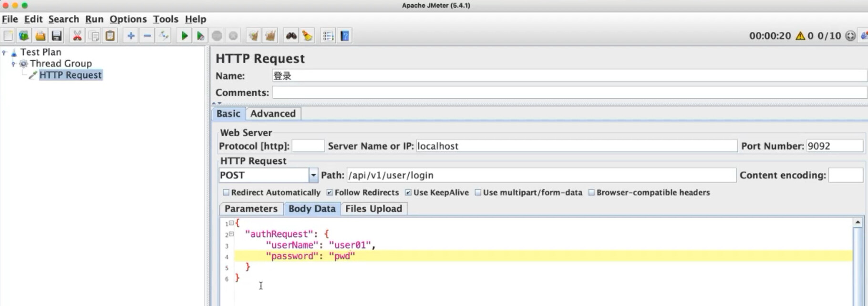This screenshot has height=306, width=868.
Task: Paste using the clipboard toolbar icon
Action: [110, 36]
